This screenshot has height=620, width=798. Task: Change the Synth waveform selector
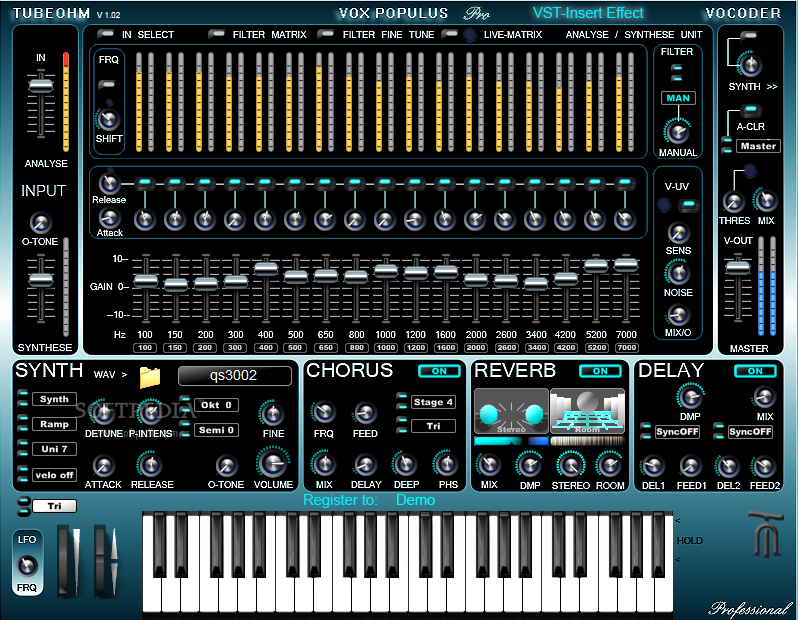[x=54, y=399]
